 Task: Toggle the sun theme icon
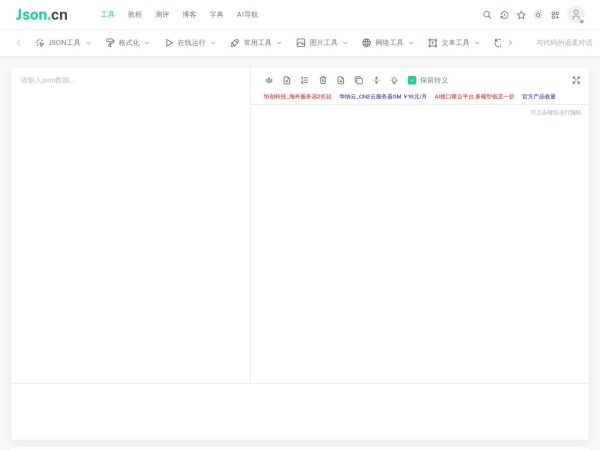click(x=538, y=15)
